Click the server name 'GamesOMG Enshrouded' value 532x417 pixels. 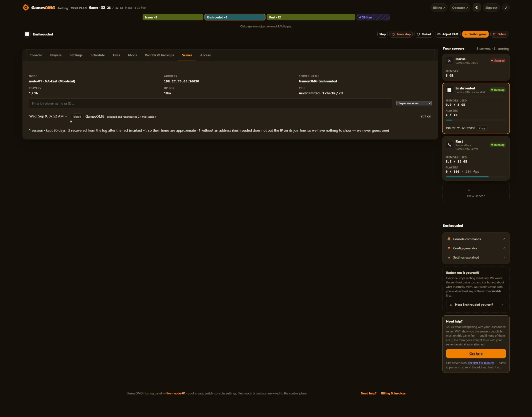coord(318,81)
